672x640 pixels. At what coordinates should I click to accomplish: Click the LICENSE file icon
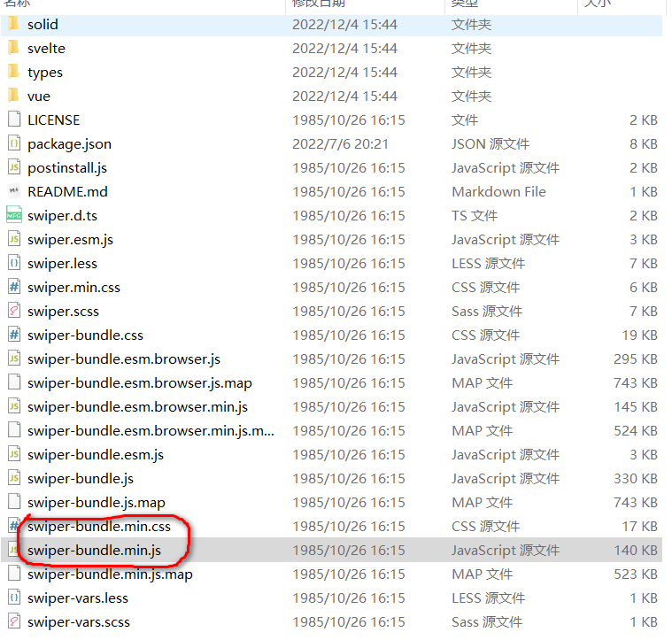14,120
